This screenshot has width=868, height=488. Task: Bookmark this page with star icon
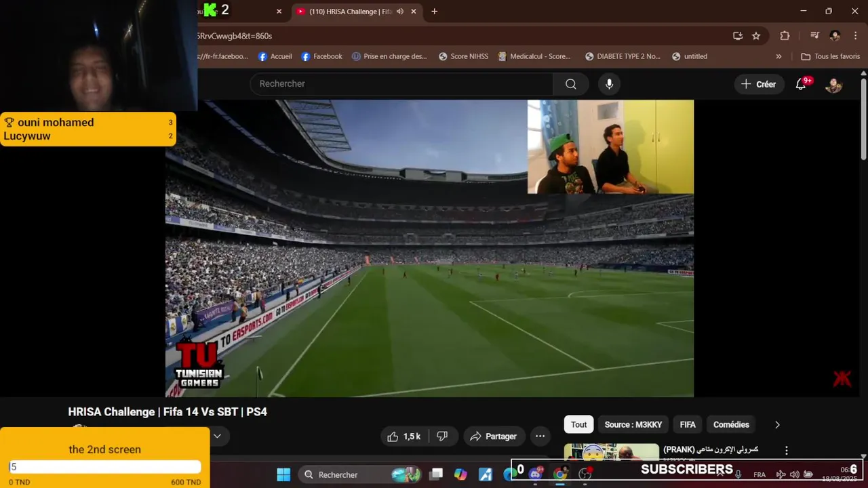pos(756,36)
